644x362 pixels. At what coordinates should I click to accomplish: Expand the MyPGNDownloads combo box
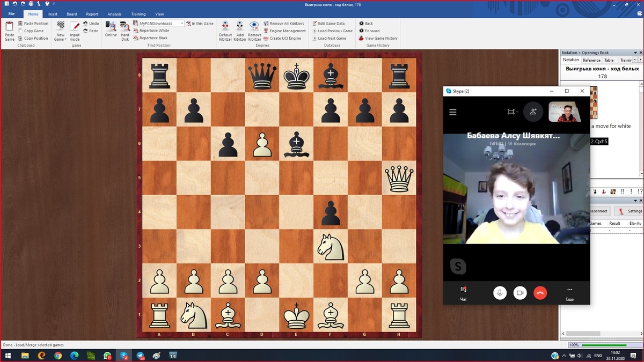coord(182,24)
